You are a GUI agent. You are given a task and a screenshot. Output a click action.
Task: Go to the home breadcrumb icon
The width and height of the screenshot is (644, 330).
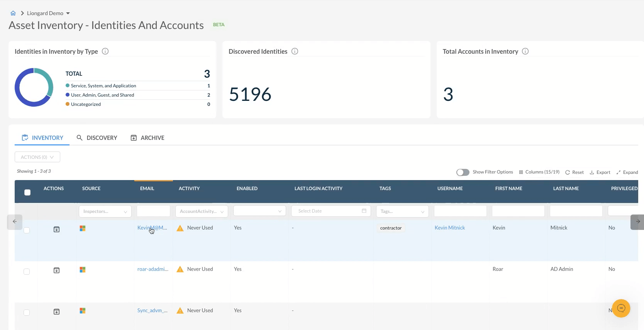pyautogui.click(x=13, y=13)
